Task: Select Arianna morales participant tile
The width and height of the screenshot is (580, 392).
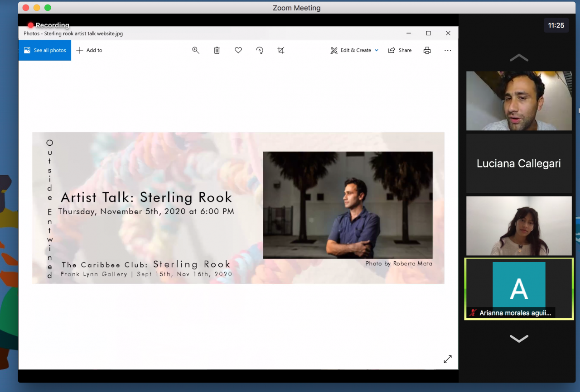Action: pos(519,288)
